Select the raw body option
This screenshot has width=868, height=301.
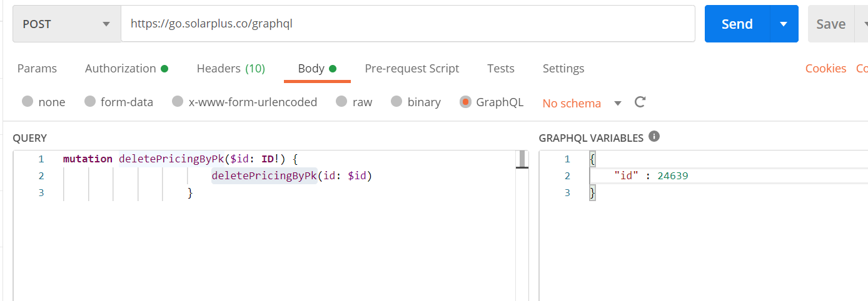(x=341, y=102)
